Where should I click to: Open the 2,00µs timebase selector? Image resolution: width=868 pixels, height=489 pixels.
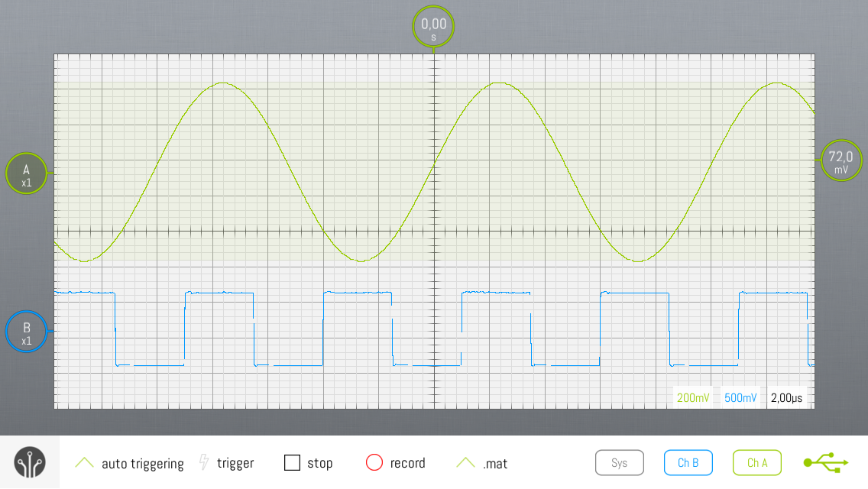tap(786, 398)
